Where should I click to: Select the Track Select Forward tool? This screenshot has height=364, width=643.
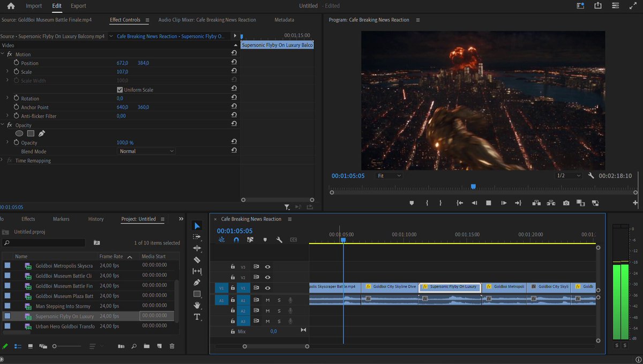(197, 237)
